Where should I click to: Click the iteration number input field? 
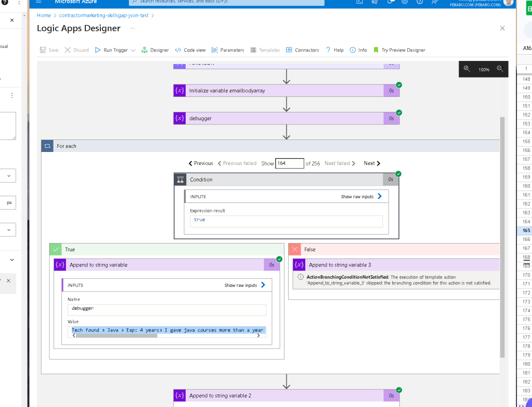290,163
